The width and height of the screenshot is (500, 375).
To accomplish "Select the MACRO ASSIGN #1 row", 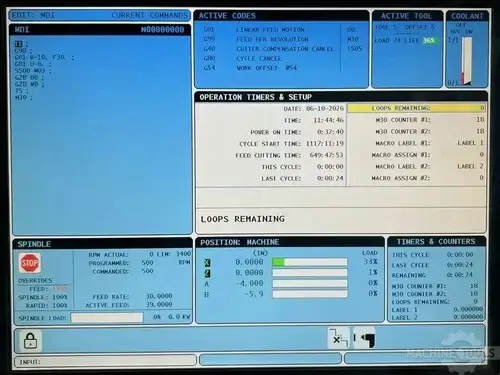I will 416,155.
